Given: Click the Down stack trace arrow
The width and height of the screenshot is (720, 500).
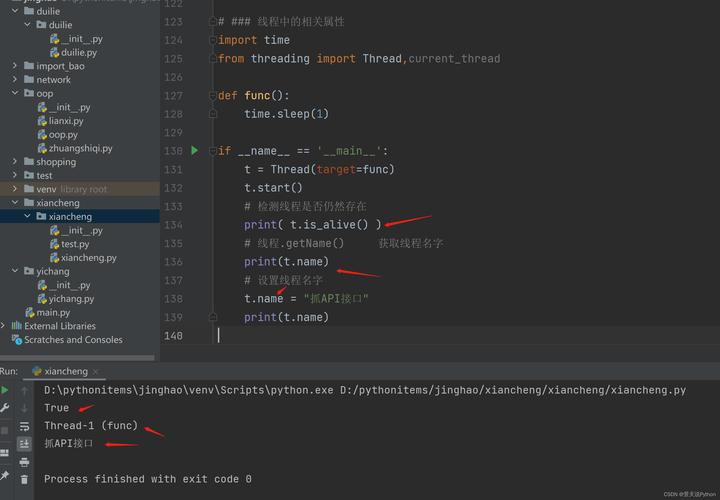Looking at the screenshot, I should 24,408.
